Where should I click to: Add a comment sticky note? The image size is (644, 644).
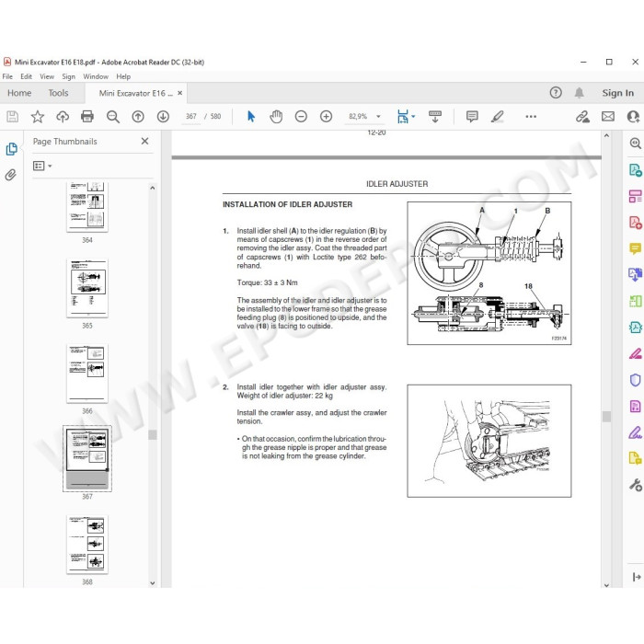click(x=472, y=117)
